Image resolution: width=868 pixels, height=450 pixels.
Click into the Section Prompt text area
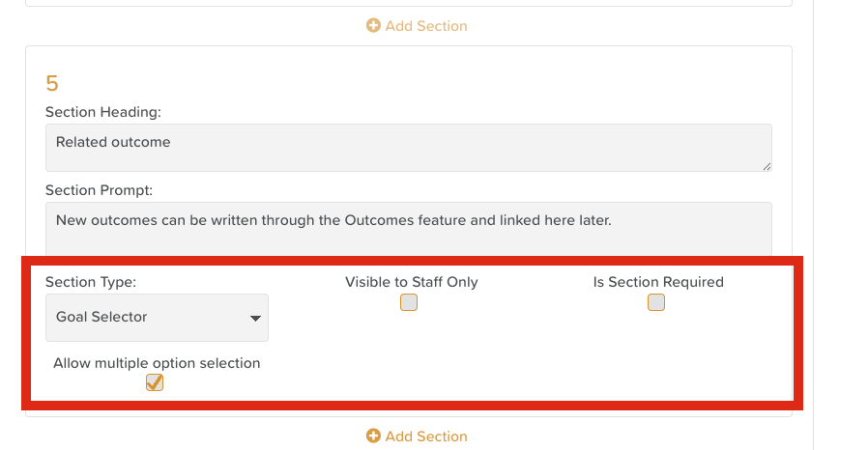(408, 228)
